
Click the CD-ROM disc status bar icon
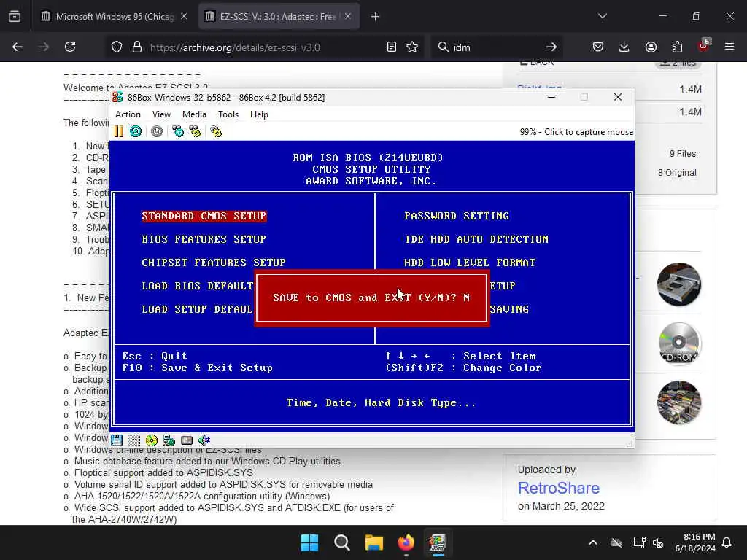(152, 440)
